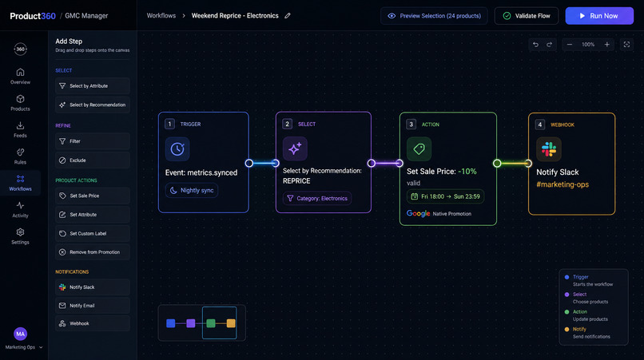Pick the Select by Recommendation step
The height and width of the screenshot is (360, 644).
click(93, 105)
